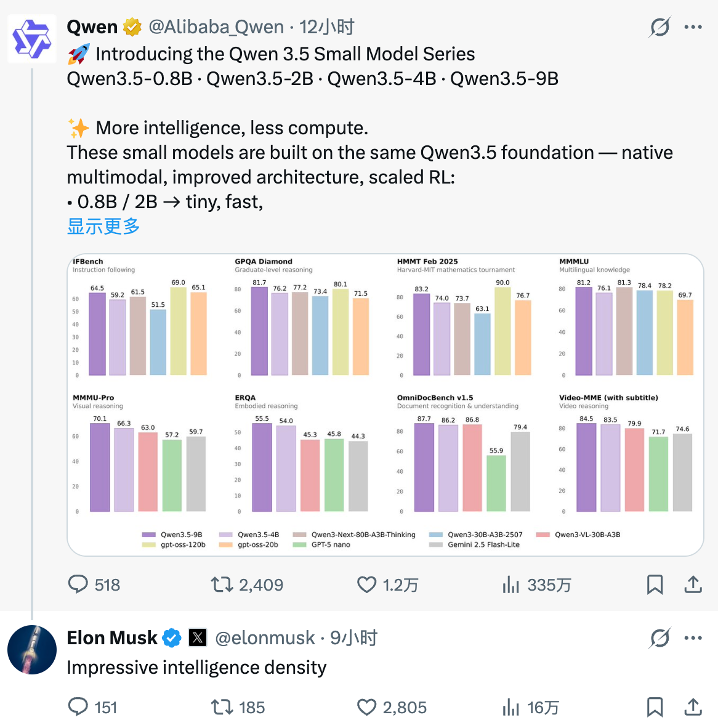
Task: Reply to the Qwen post
Action: coord(78,584)
